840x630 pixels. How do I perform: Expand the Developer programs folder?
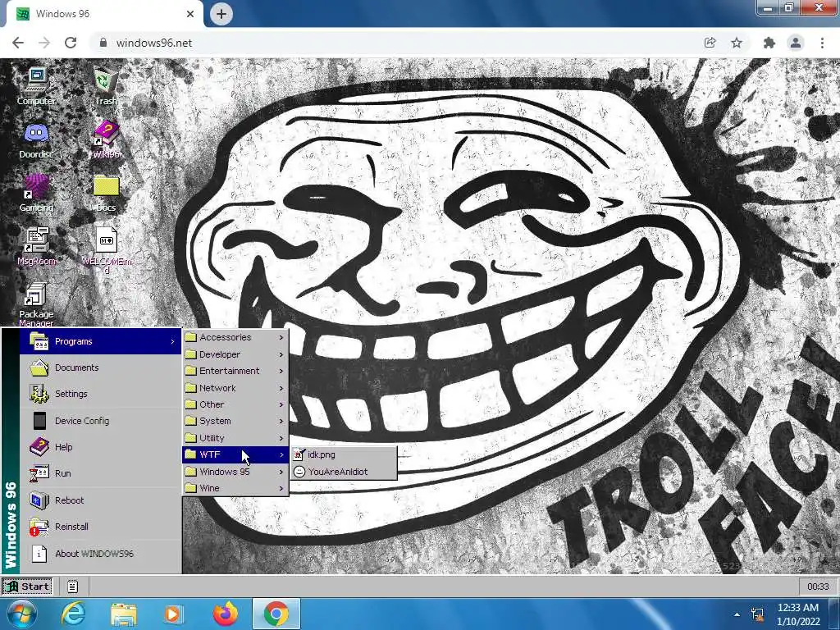click(x=235, y=354)
